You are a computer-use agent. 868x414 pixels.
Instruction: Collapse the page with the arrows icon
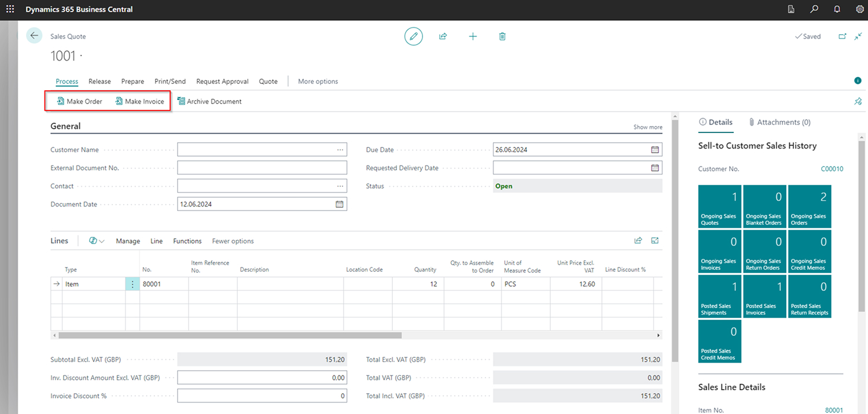(858, 36)
